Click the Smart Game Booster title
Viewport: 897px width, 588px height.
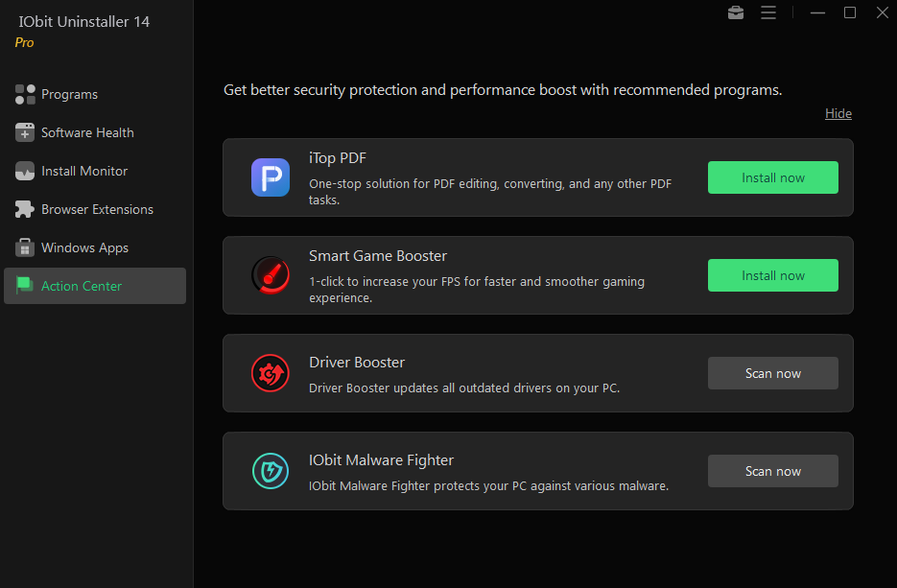[x=378, y=256]
